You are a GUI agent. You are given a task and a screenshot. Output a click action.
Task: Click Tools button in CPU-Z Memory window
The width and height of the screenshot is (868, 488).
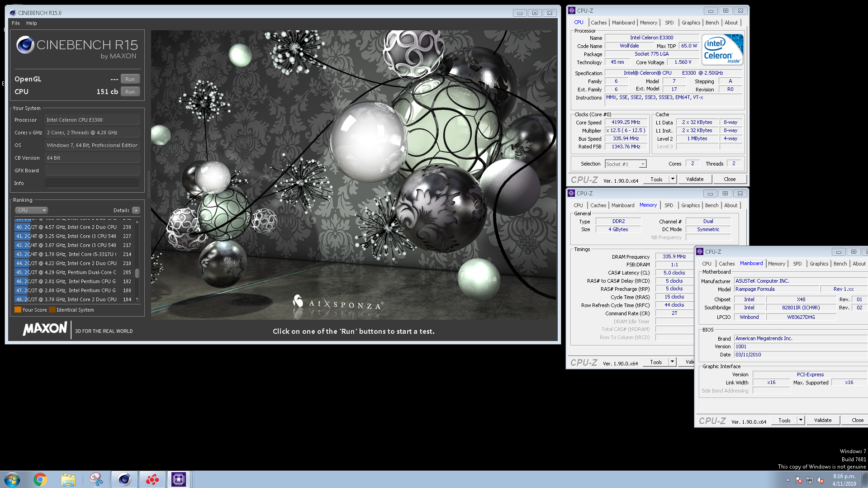656,362
